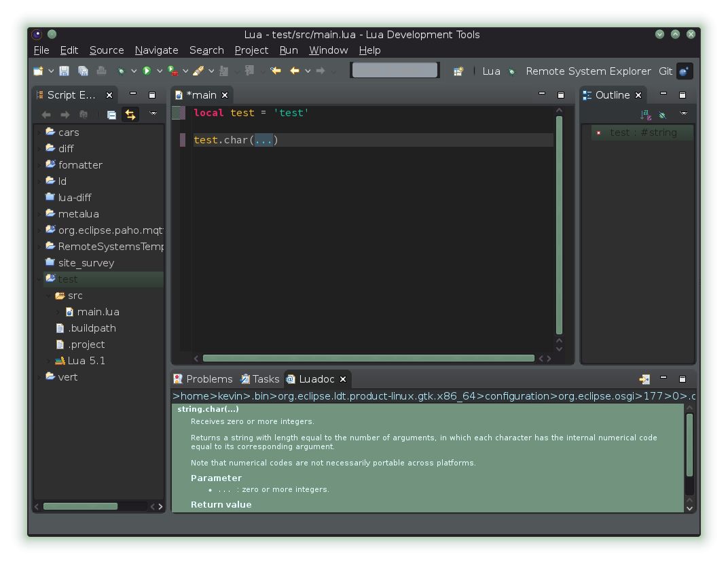The height and width of the screenshot is (564, 728).
Task: Open Outline view menu arrow
Action: tap(683, 113)
